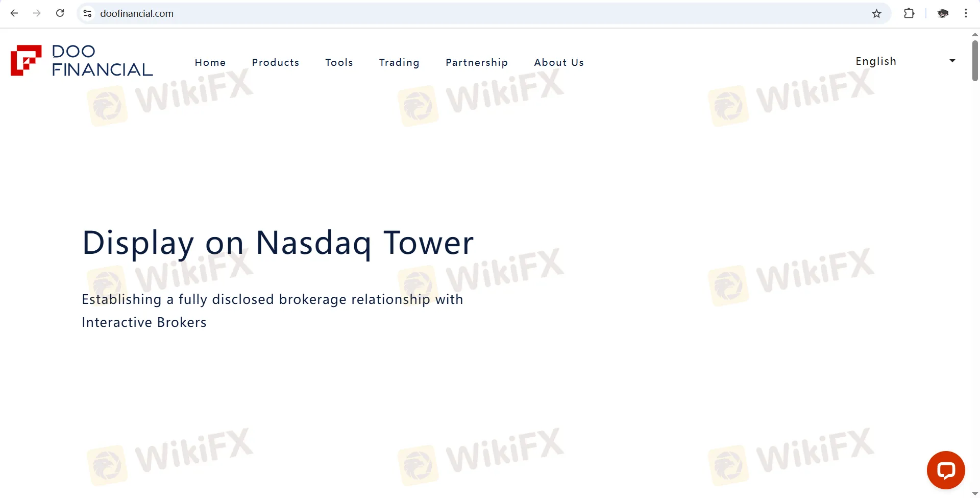Click the Doo Financial logo

pos(82,61)
